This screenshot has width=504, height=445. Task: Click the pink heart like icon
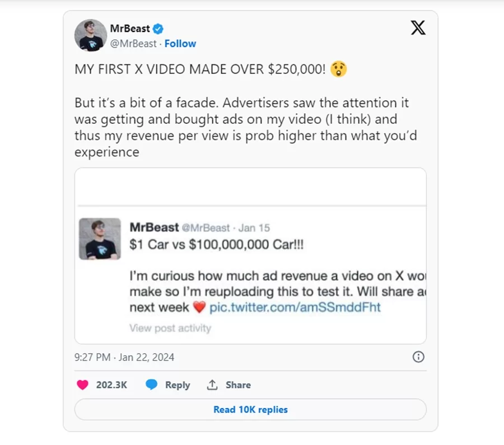[82, 385]
